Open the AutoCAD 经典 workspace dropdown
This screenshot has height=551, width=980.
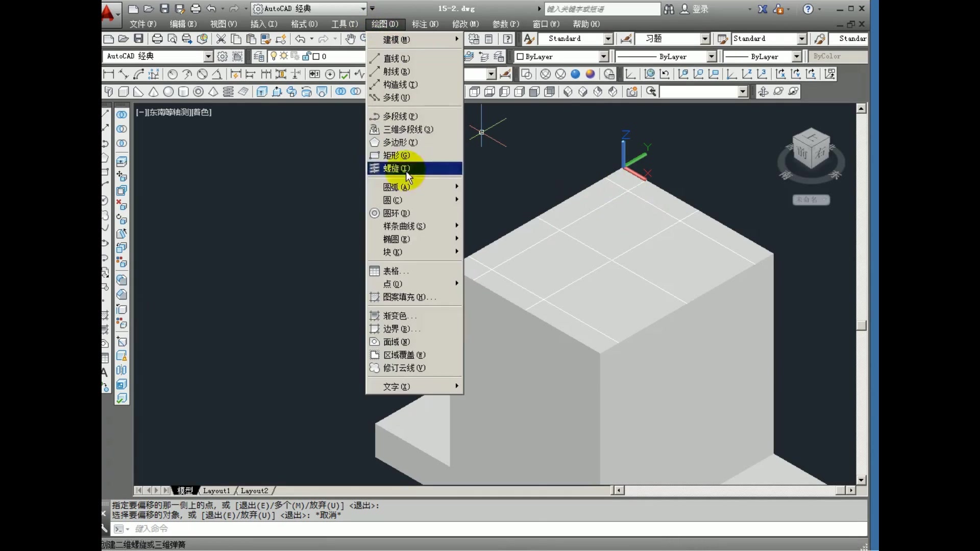coord(208,56)
